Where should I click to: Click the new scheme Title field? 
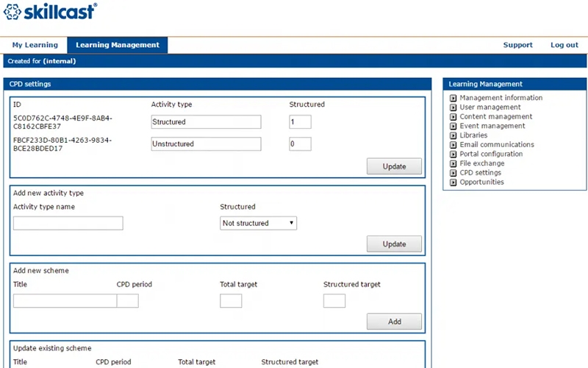(65, 300)
